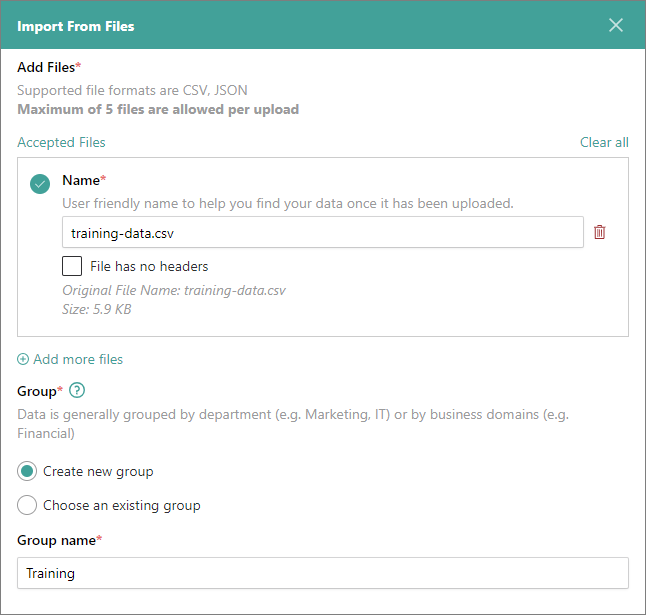The height and width of the screenshot is (615, 646).
Task: Focus the file Name field containing training-data.csv
Action: pyautogui.click(x=322, y=232)
